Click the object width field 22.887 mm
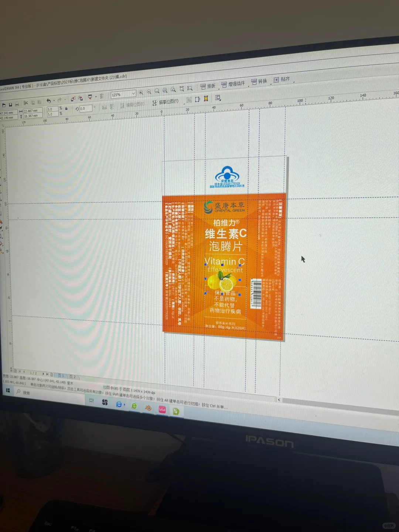Image resolution: width=399 pixels, height=532 pixels. pos(32,111)
